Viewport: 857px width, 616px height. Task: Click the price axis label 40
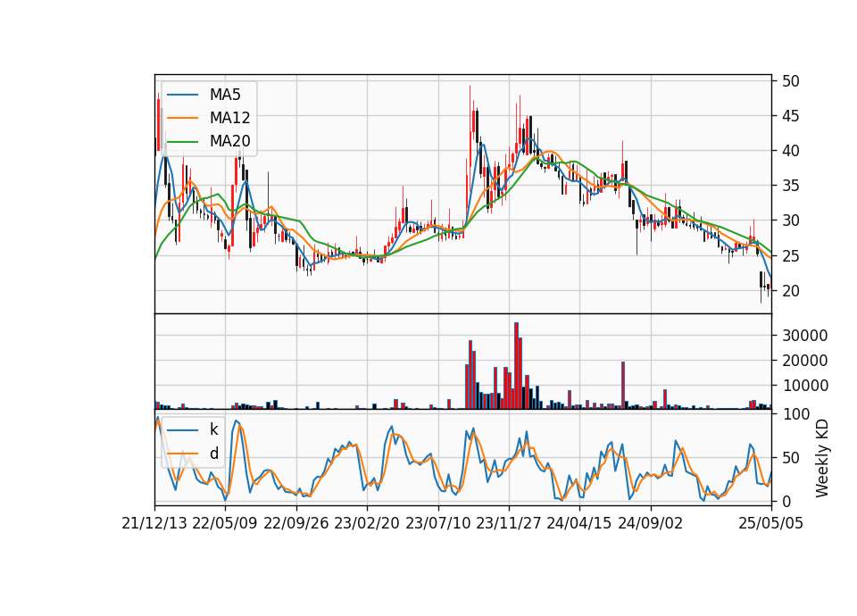(791, 152)
